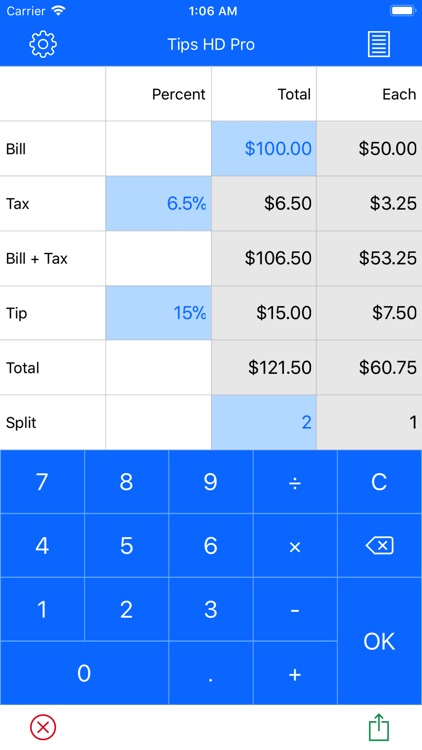Tap the plus operator key

[295, 673]
